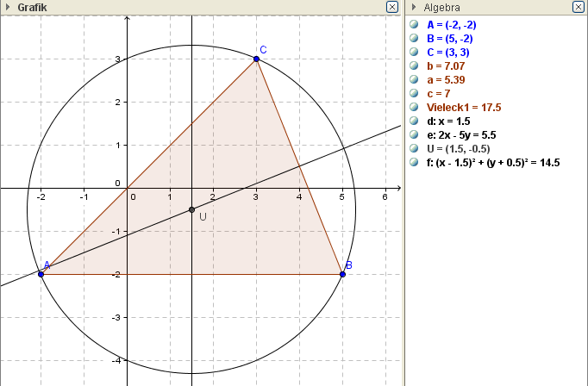The image size is (588, 386).
Task: Select the circle equation f entry text
Action: pos(493,162)
